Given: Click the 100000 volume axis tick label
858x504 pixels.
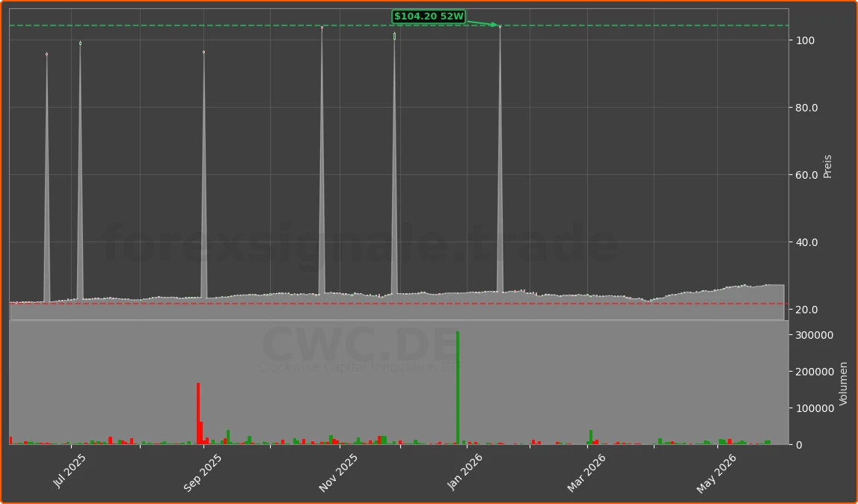Looking at the screenshot, I should [813, 408].
